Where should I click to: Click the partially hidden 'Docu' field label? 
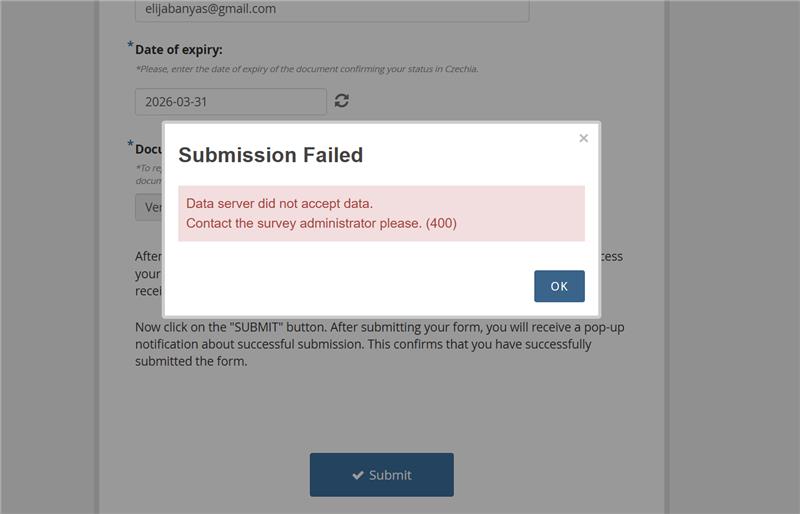coord(148,149)
